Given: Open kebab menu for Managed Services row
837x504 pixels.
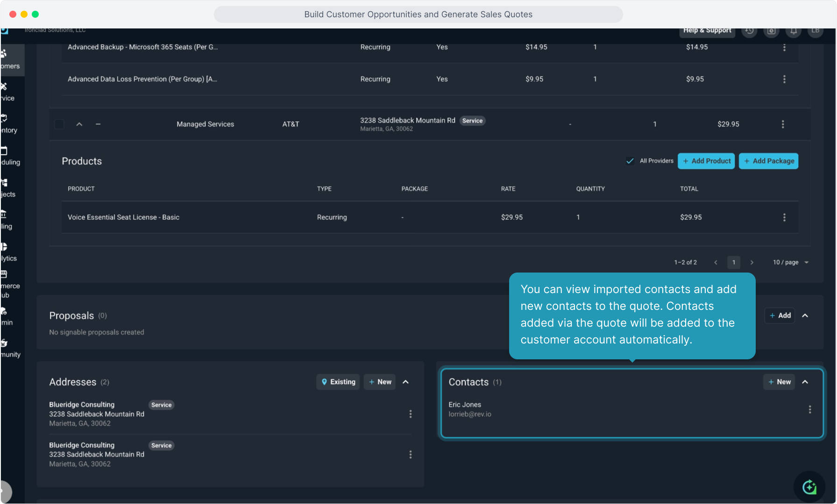Looking at the screenshot, I should pos(782,124).
